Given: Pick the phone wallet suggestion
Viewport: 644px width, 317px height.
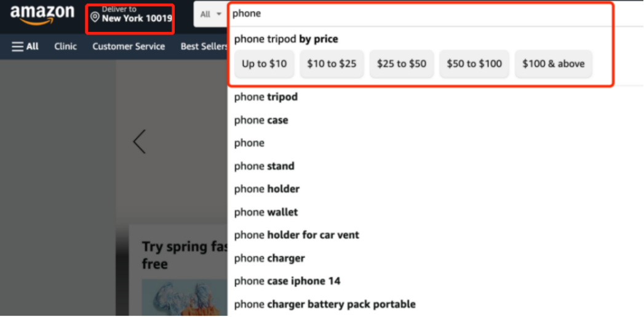Looking at the screenshot, I should pos(266,212).
